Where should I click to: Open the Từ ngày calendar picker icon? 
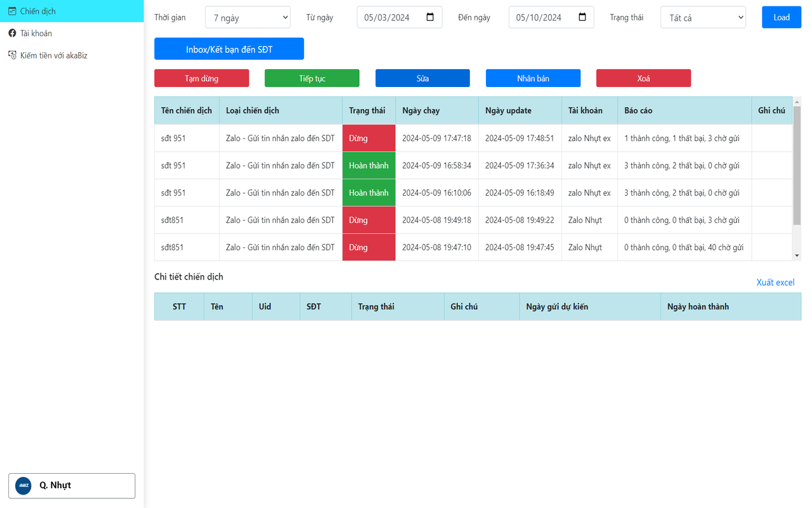(x=430, y=17)
